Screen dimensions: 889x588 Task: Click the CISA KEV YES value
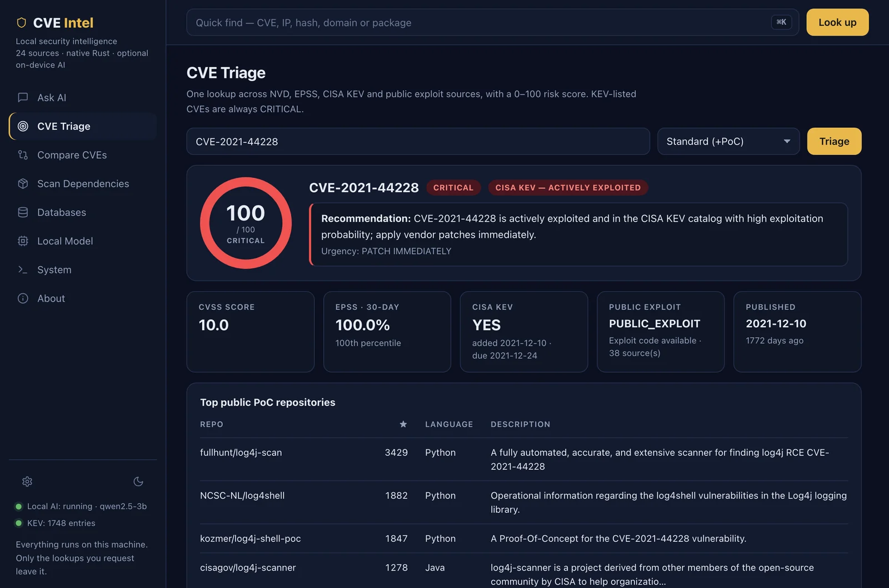(486, 325)
